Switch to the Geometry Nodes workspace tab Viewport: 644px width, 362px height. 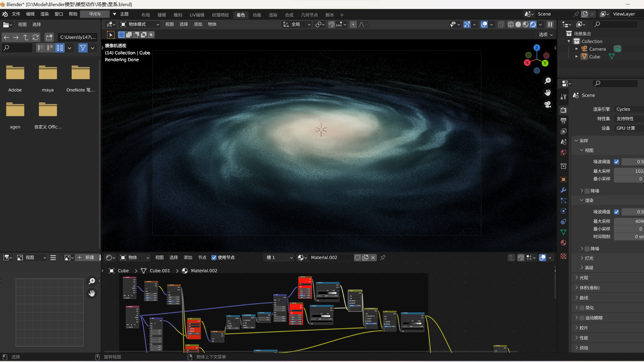coord(309,15)
